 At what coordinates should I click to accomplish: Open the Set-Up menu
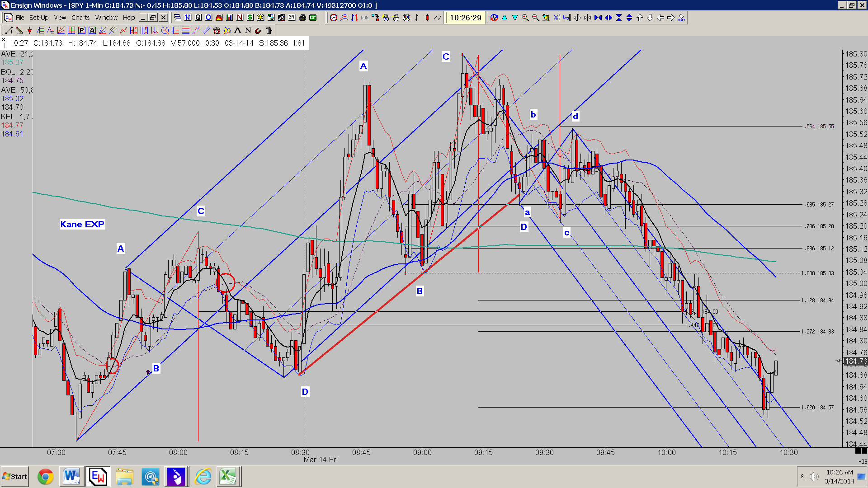point(39,18)
